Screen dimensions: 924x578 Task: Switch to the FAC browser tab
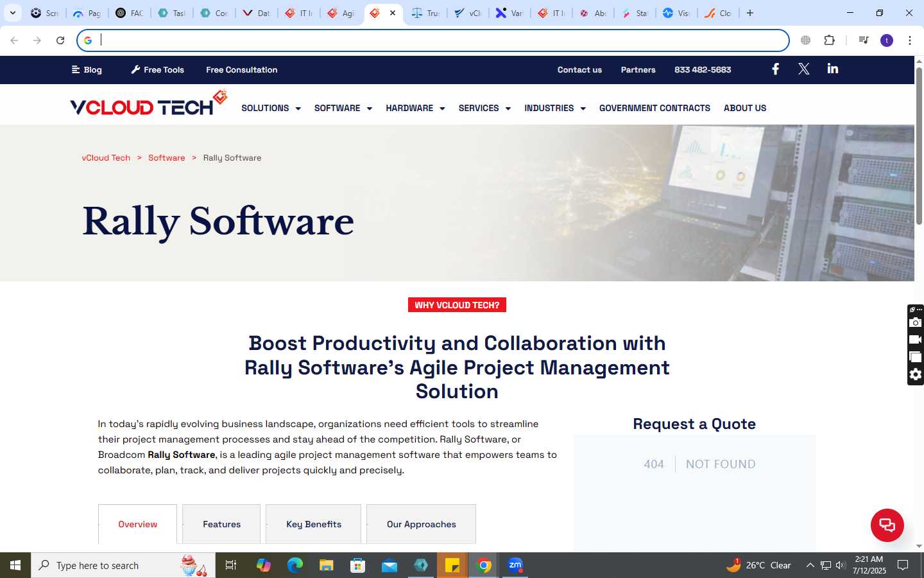pos(129,13)
